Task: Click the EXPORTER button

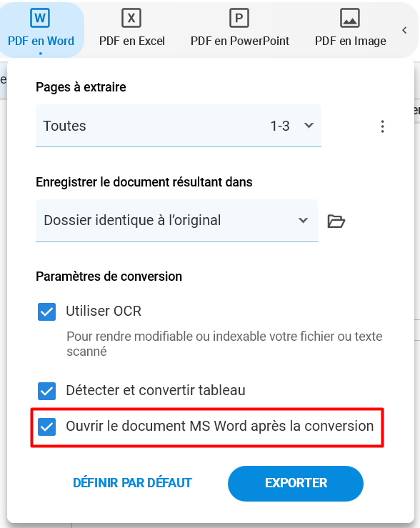Action: tap(296, 483)
